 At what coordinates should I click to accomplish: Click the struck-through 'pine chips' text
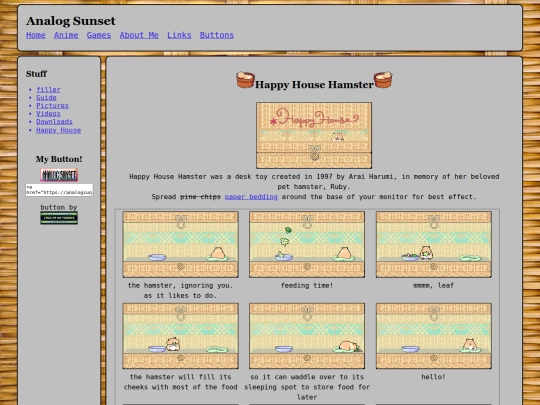[x=200, y=197]
